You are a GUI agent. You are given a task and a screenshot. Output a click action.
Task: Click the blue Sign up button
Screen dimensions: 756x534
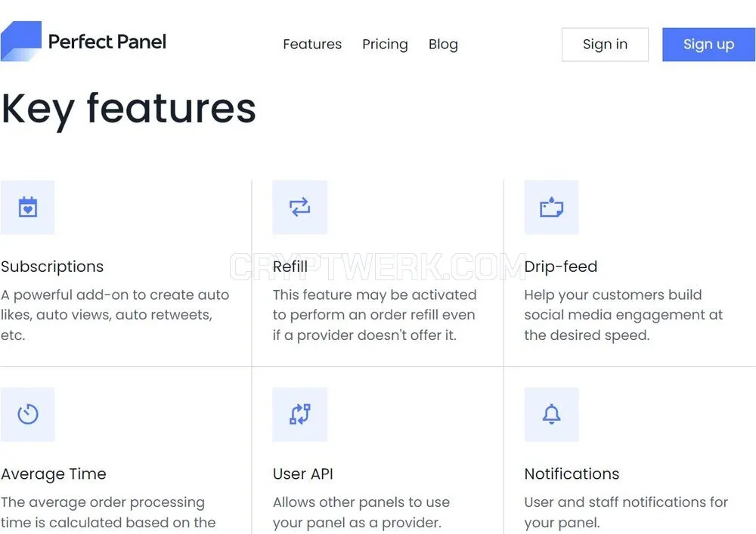[x=709, y=45]
